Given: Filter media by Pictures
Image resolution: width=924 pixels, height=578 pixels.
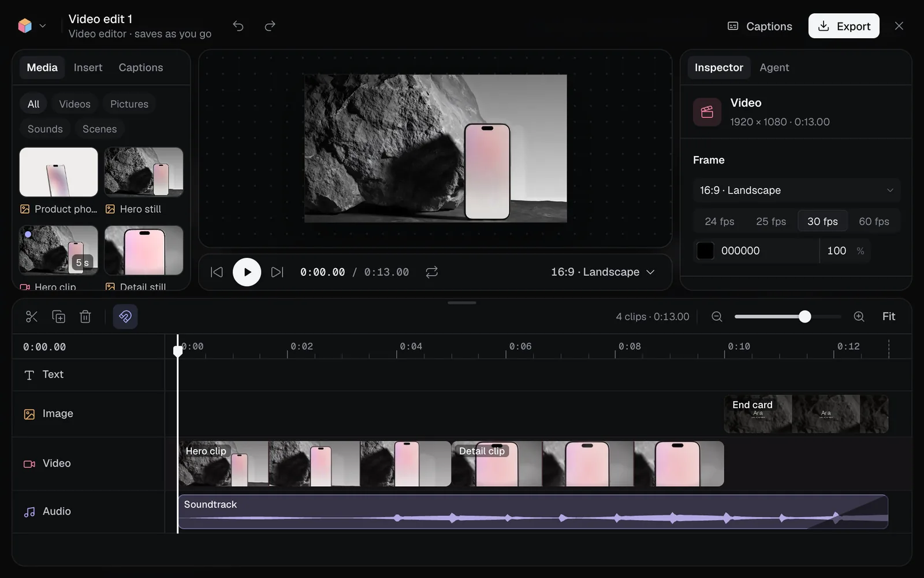Looking at the screenshot, I should [x=129, y=104].
